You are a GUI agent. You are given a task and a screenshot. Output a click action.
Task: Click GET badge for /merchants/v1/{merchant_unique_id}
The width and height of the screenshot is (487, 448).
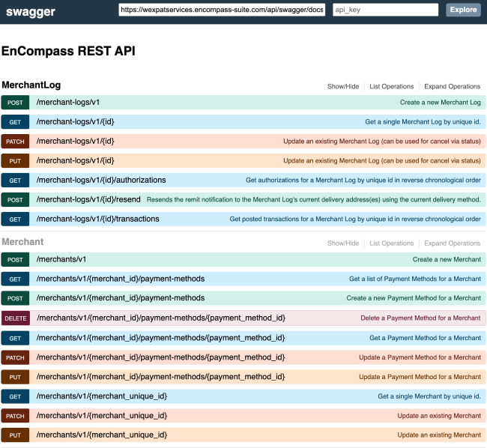click(15, 396)
